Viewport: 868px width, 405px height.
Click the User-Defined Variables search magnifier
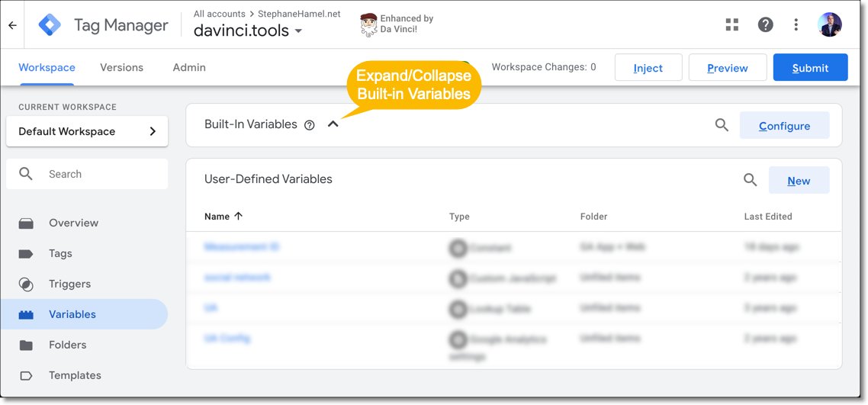750,180
